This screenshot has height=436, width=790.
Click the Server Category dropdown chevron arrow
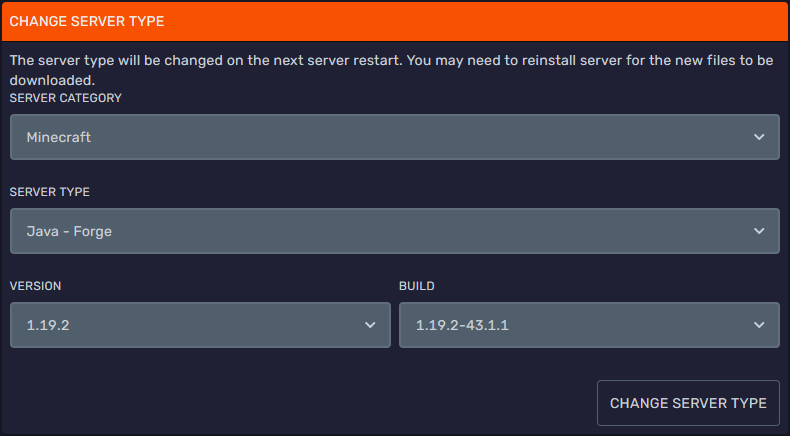click(x=760, y=137)
